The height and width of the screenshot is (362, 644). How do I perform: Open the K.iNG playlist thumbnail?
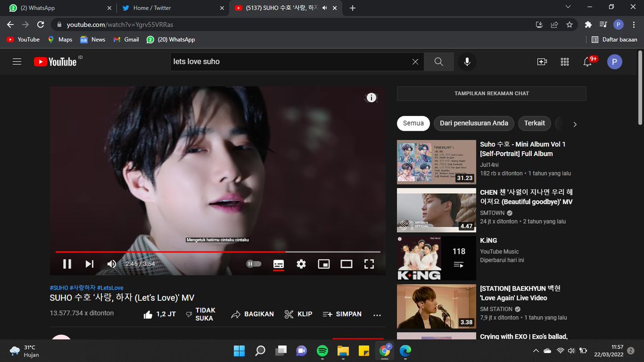(x=436, y=258)
